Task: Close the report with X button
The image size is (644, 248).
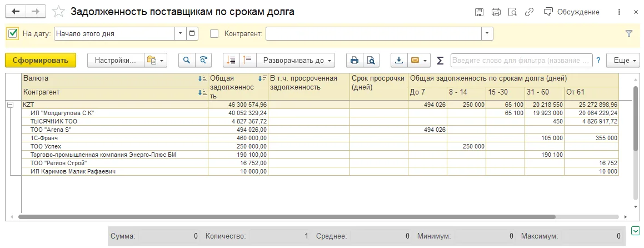Action: (x=635, y=12)
